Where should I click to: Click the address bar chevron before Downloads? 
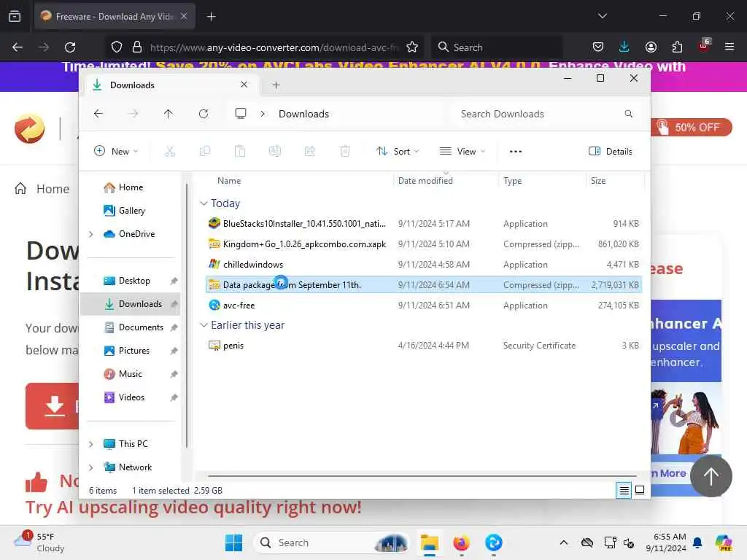pos(263,114)
